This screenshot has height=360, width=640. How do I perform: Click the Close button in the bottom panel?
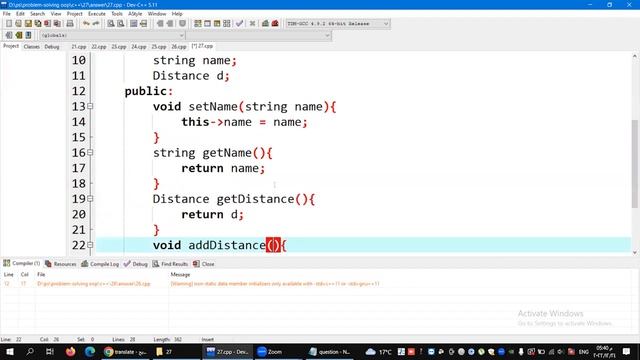pos(204,264)
